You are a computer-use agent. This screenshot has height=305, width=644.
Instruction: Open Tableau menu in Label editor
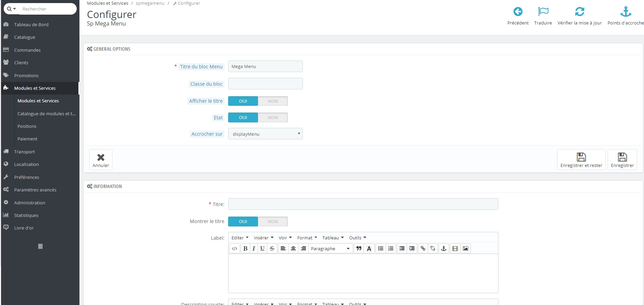[x=333, y=238]
